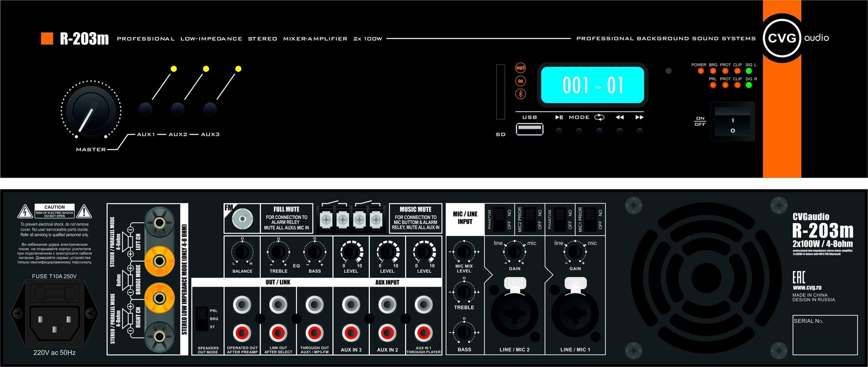868x367 pixels.
Task: Adjust the AUX1 front knob
Action: [145, 109]
